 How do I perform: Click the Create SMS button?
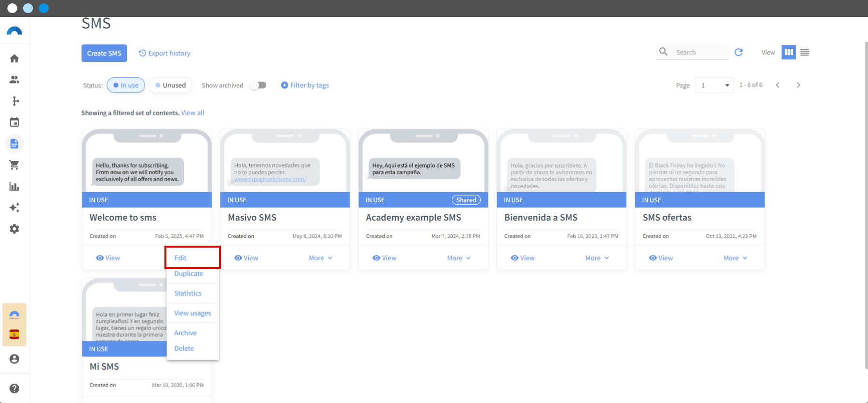(104, 53)
